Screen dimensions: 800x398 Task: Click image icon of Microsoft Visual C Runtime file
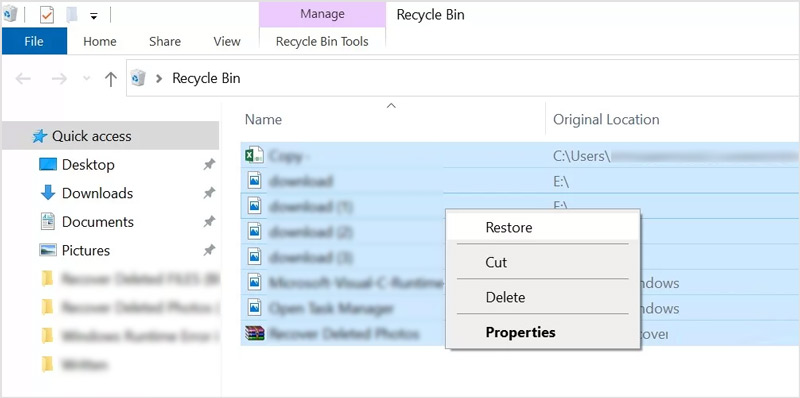click(x=254, y=282)
